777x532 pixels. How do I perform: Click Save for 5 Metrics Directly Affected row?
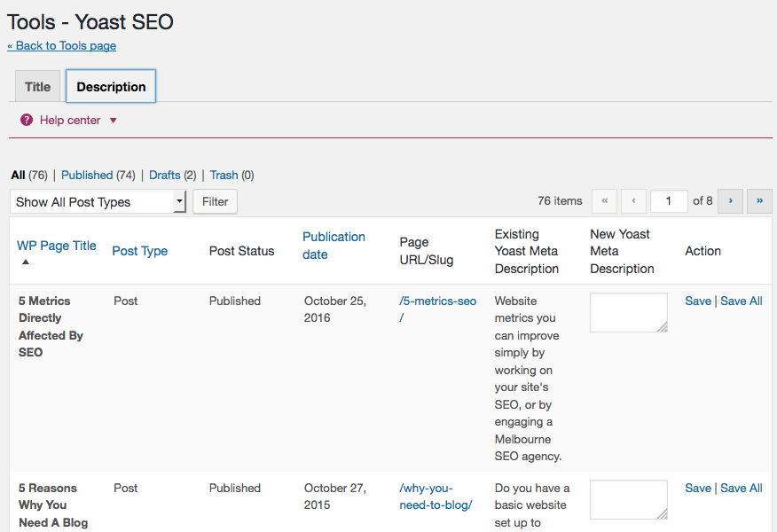(x=698, y=301)
